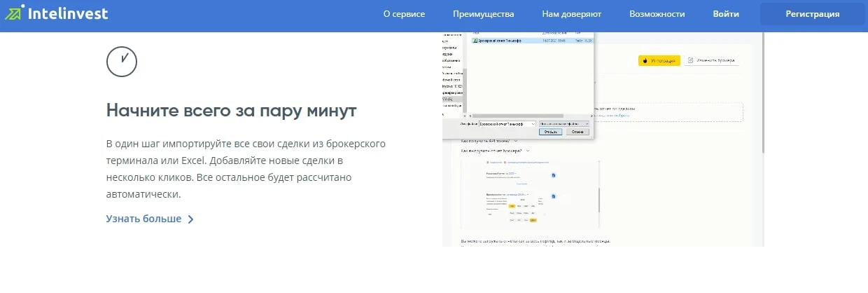Click the yellow "Интеграция" button in the demo
Viewport: 868px width, 293px height.
(659, 61)
